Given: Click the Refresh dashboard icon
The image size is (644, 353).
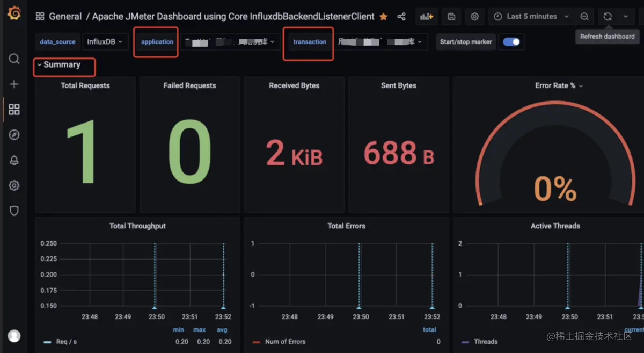Looking at the screenshot, I should tap(608, 17).
